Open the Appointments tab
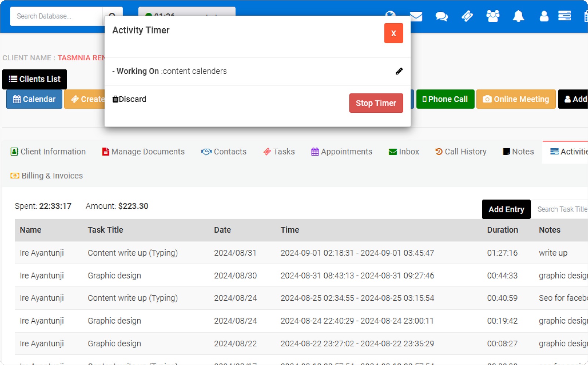This screenshot has width=588, height=365. [x=341, y=152]
